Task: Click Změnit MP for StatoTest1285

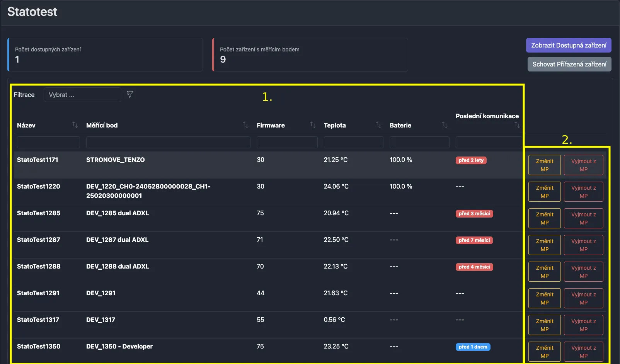Action: (x=544, y=218)
